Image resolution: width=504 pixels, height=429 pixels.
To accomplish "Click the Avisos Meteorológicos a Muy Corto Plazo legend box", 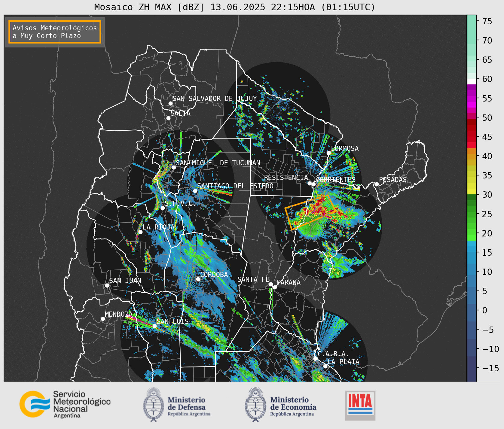I will point(55,32).
